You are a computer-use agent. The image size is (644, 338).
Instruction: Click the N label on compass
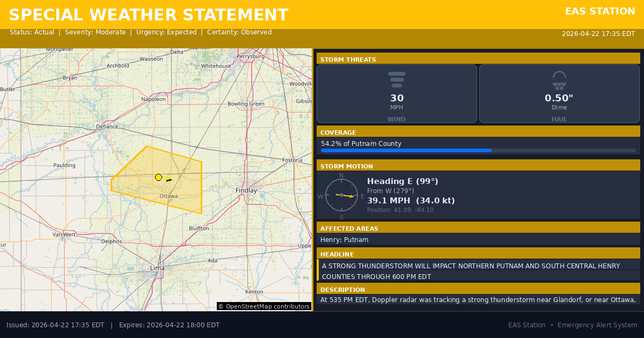click(x=341, y=175)
